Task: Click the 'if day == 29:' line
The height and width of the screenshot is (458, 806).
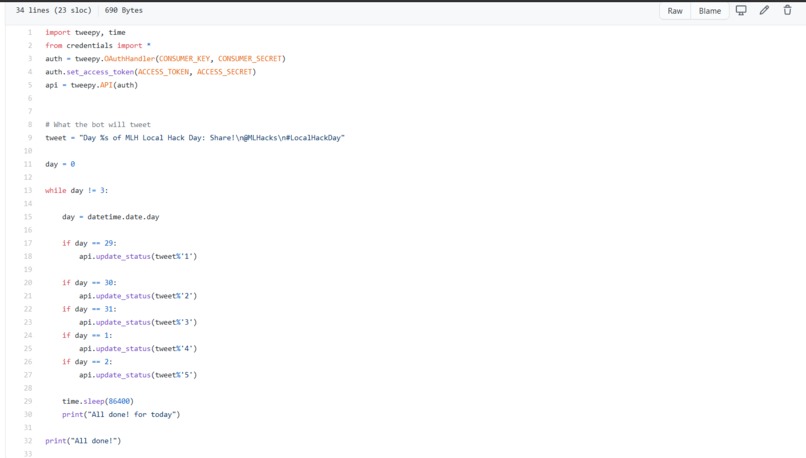Action: 89,243
